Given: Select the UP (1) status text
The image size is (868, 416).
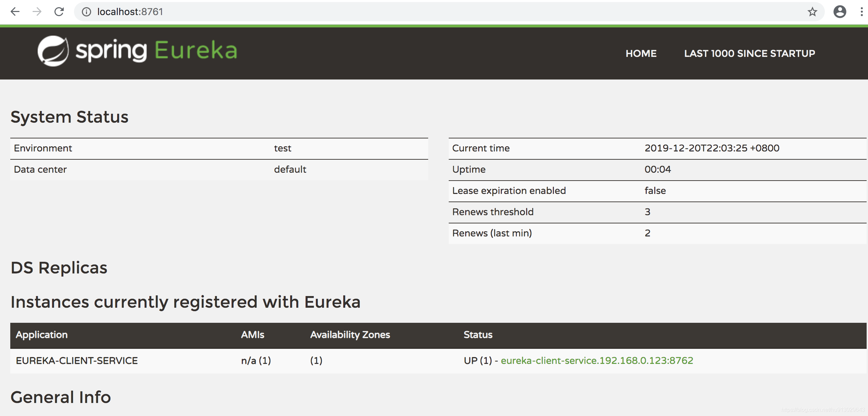Looking at the screenshot, I should (x=478, y=360).
